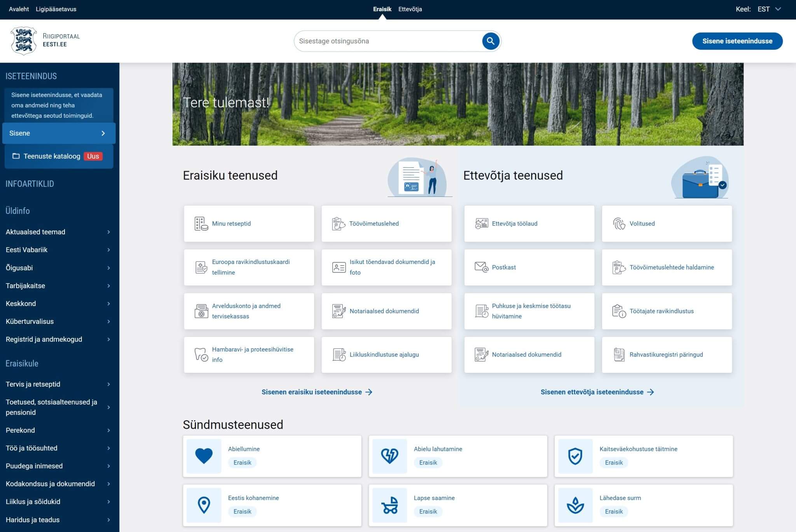Open Teenuste kataloog in the sidebar

point(52,156)
